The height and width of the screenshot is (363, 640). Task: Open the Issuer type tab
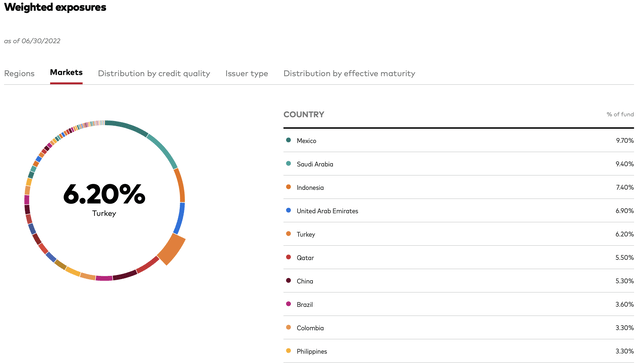[247, 73]
